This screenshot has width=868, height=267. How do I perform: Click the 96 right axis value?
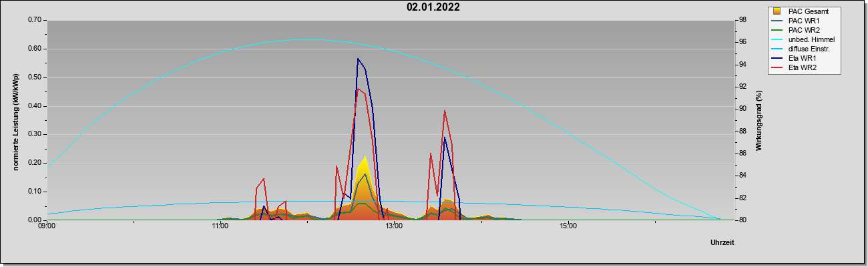click(x=742, y=42)
